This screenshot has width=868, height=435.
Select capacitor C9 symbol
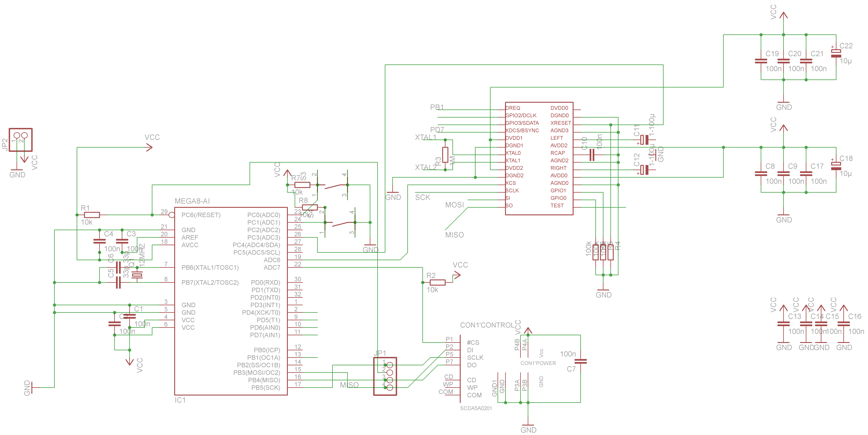pyautogui.click(x=783, y=174)
